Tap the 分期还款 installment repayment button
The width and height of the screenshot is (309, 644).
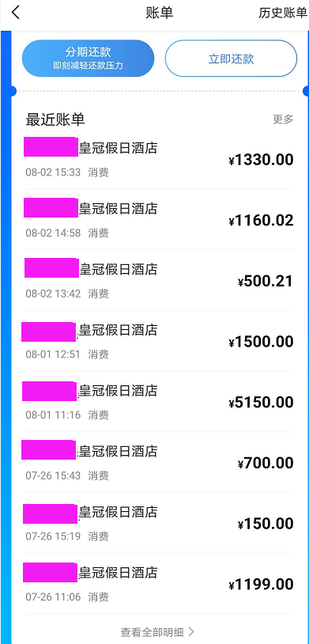click(x=88, y=59)
